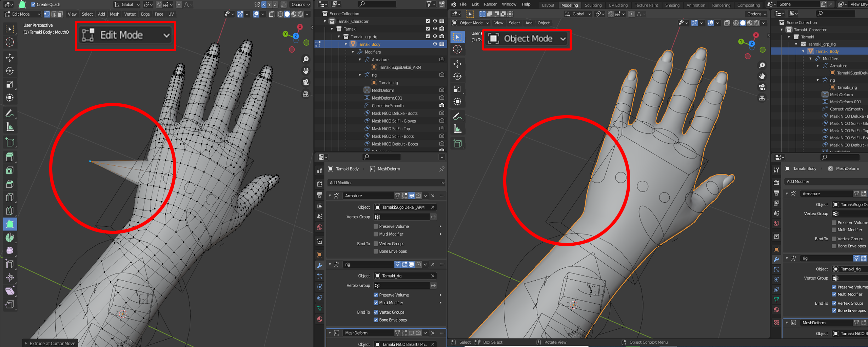Open the Modifier properties wrench tab in left window
The width and height of the screenshot is (868, 347).
[x=320, y=265]
